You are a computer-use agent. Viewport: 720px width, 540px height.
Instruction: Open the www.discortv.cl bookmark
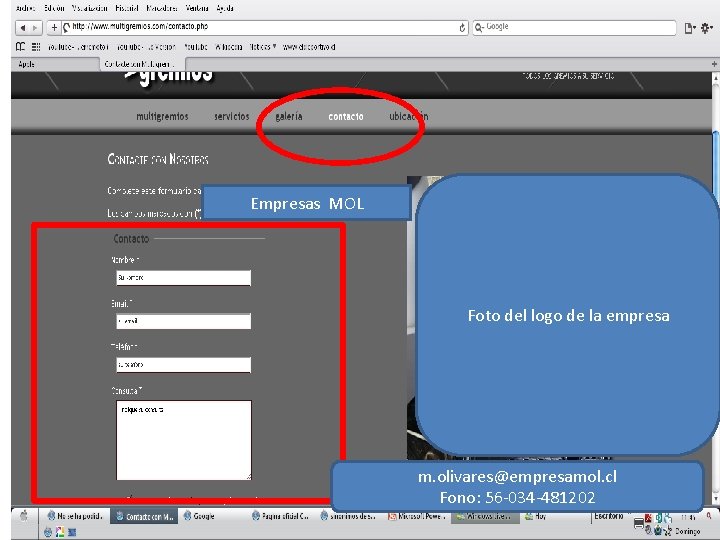(309, 47)
